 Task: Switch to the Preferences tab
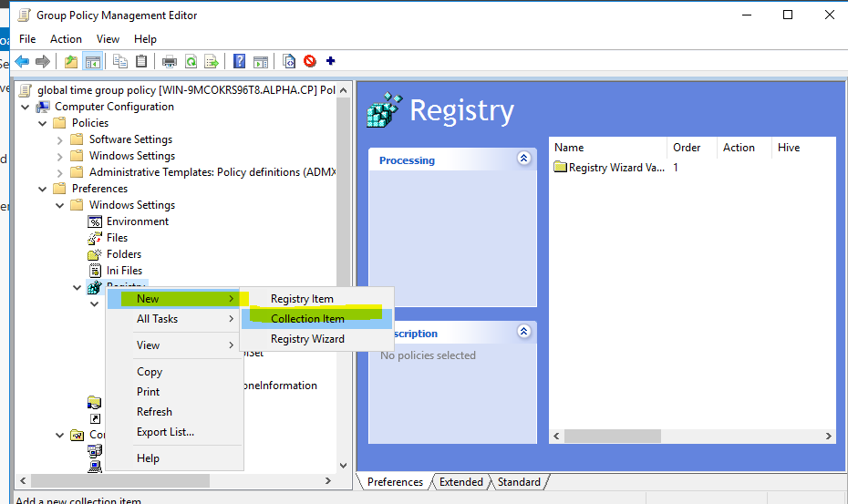[395, 482]
